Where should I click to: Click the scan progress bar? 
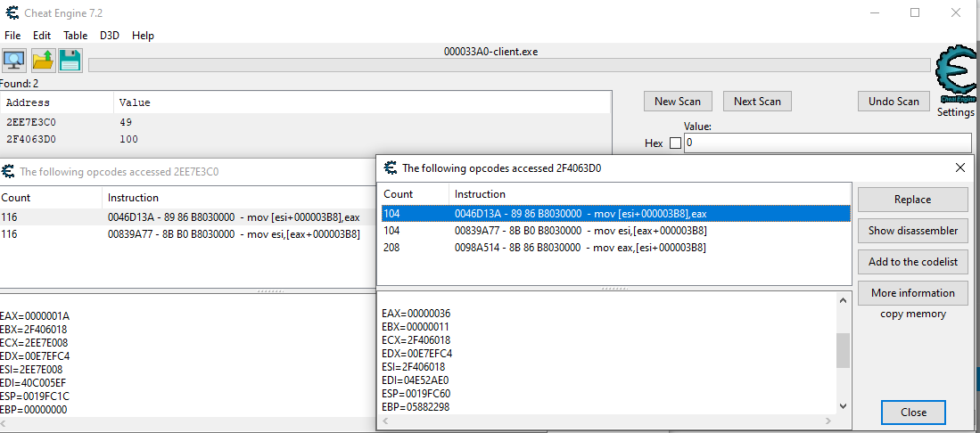coord(509,65)
